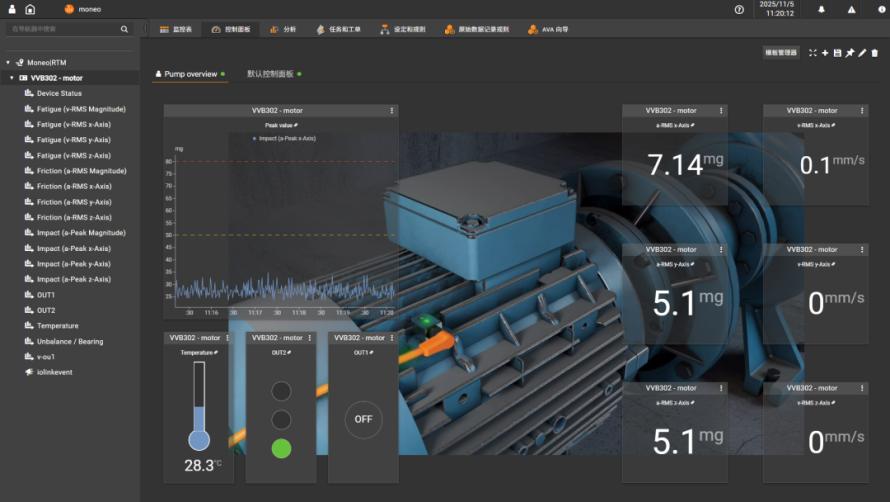Open the help question-mark icon

[x=739, y=10]
